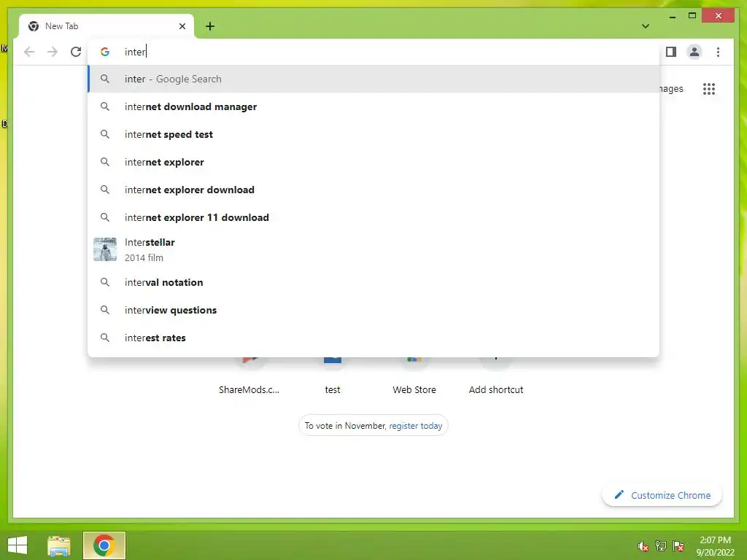
Task: Open File Explorer from the taskbar
Action: tap(59, 545)
